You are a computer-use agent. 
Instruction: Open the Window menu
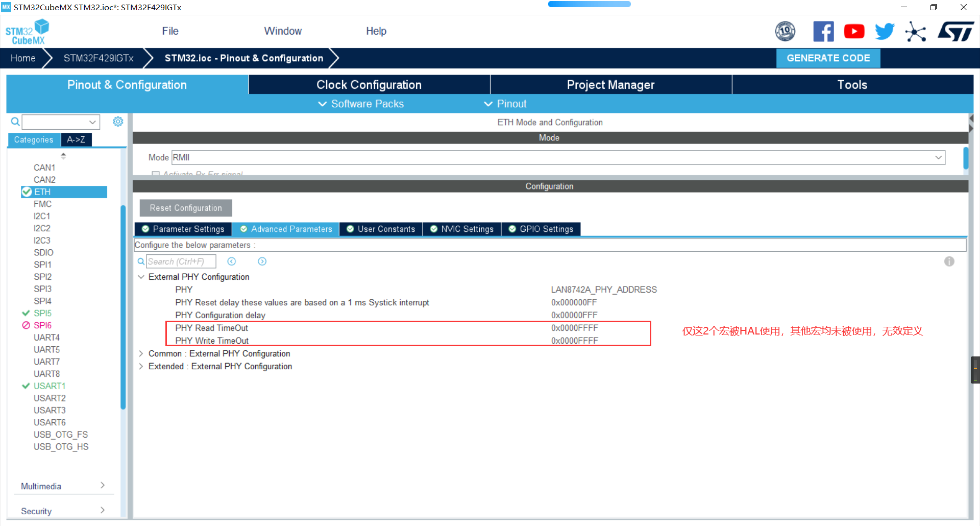pos(283,31)
